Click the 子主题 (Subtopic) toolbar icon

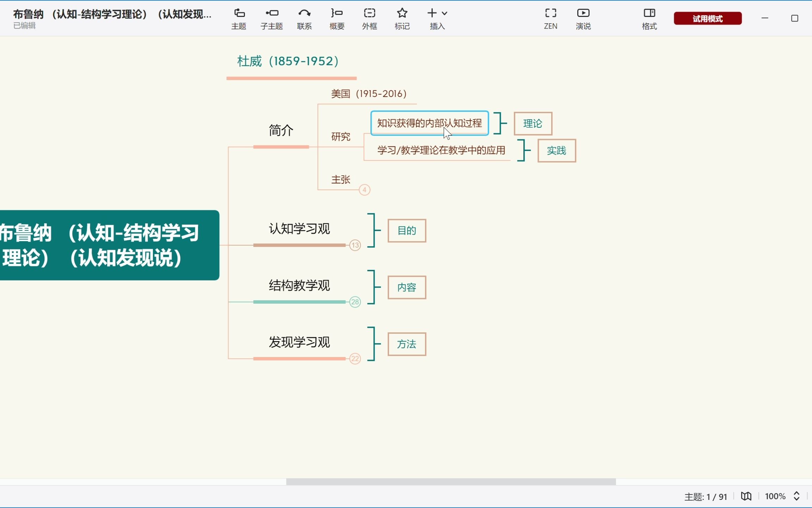[x=272, y=19]
